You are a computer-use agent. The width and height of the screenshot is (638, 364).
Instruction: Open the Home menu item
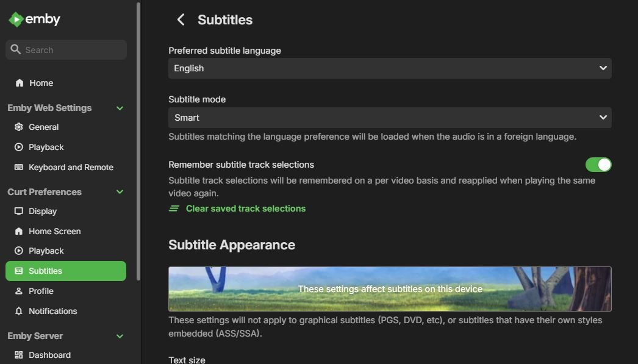66,83
